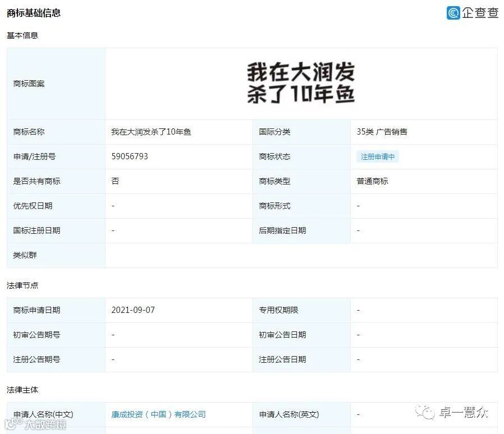504x434 pixels.
Task: Click the 国标注册日期 label cell
Action: pos(56,230)
